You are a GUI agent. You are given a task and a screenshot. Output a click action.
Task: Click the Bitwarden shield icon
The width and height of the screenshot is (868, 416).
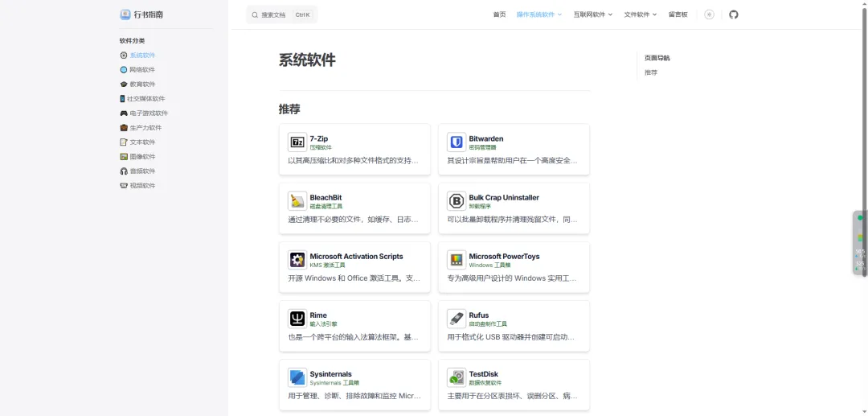coord(457,142)
